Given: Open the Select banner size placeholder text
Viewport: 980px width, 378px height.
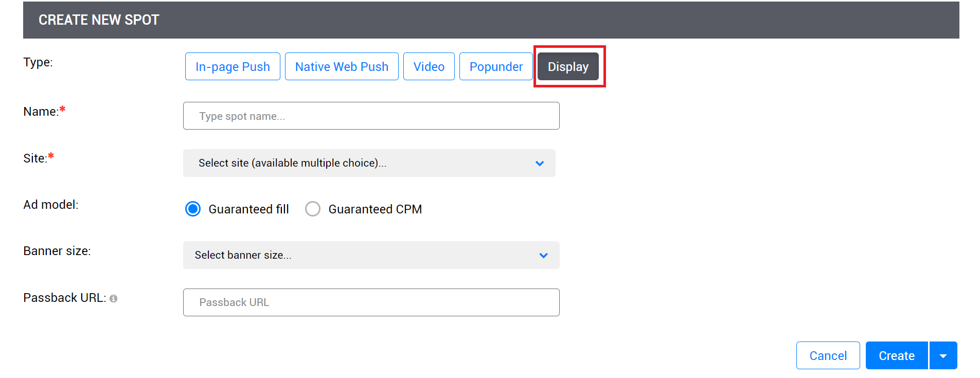Looking at the screenshot, I should [243, 255].
